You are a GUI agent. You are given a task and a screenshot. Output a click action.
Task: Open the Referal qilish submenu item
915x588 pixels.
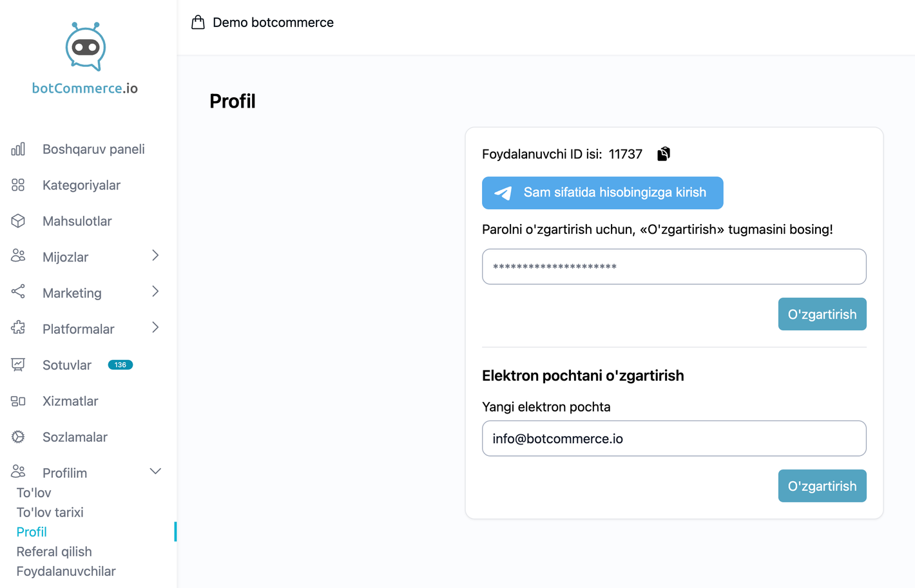(54, 552)
